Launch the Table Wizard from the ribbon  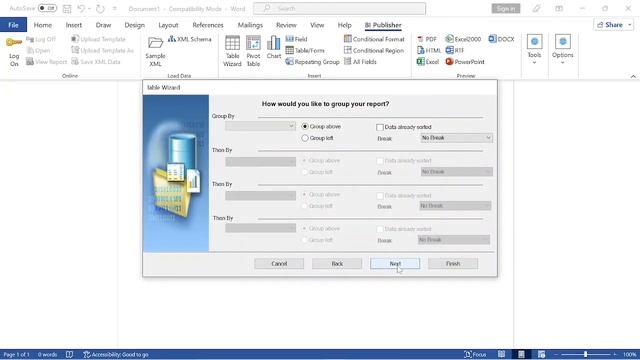pyautogui.click(x=232, y=51)
